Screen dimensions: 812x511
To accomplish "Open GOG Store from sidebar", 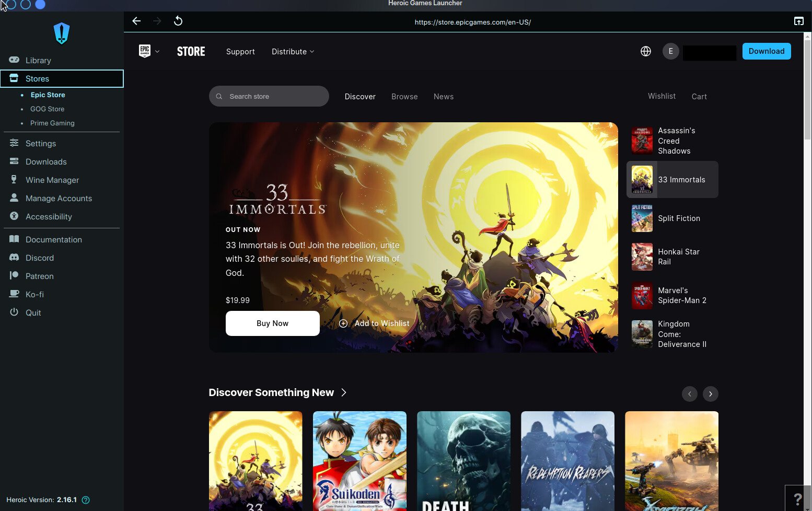I will [47, 109].
